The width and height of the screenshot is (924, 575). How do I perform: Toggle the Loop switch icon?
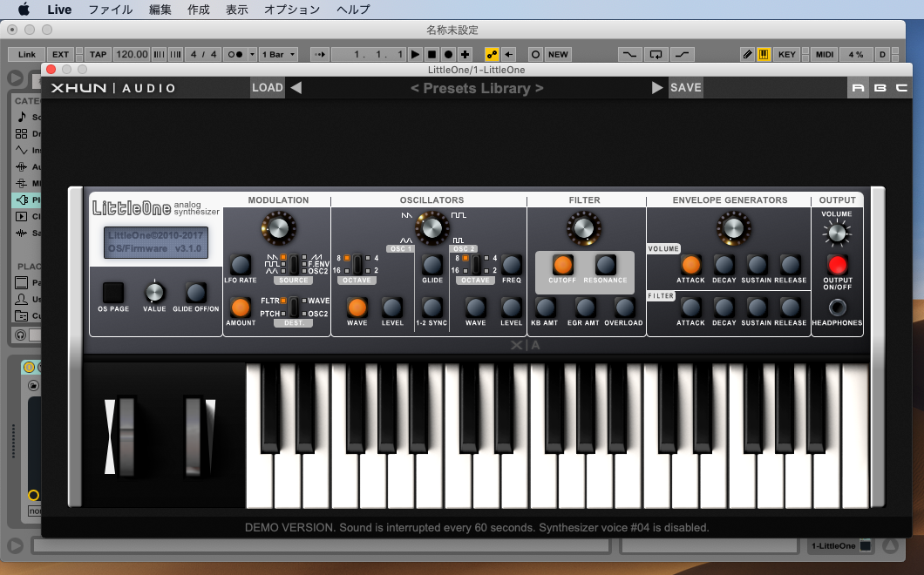click(x=656, y=54)
